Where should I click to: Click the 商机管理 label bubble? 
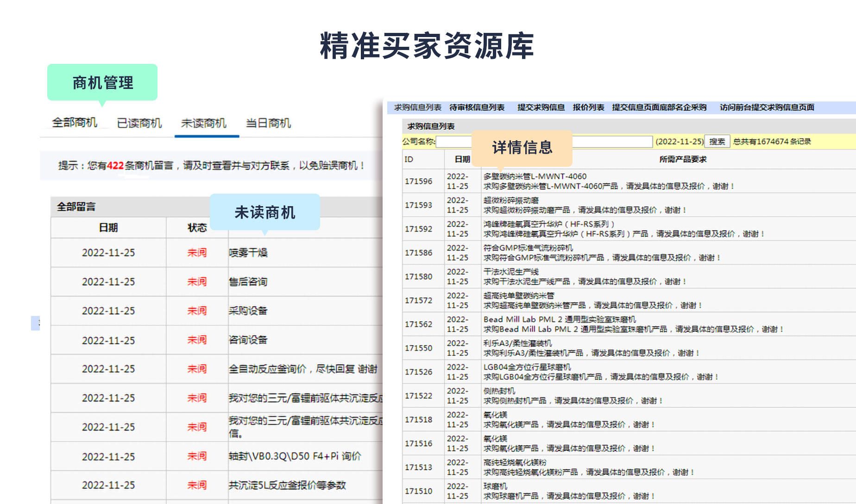click(102, 82)
